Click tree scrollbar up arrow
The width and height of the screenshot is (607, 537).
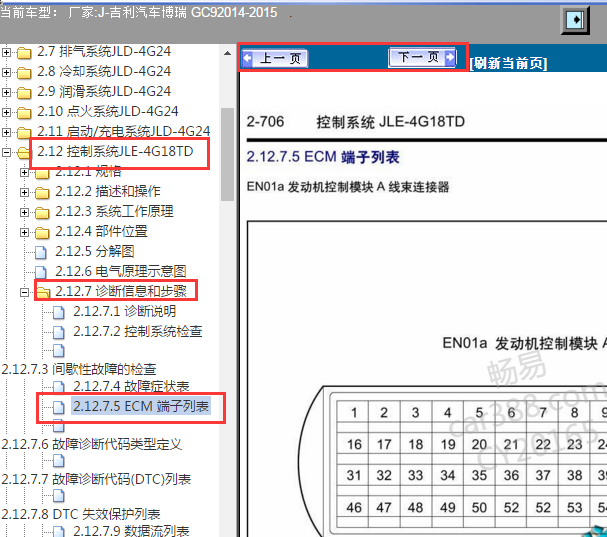tap(228, 53)
